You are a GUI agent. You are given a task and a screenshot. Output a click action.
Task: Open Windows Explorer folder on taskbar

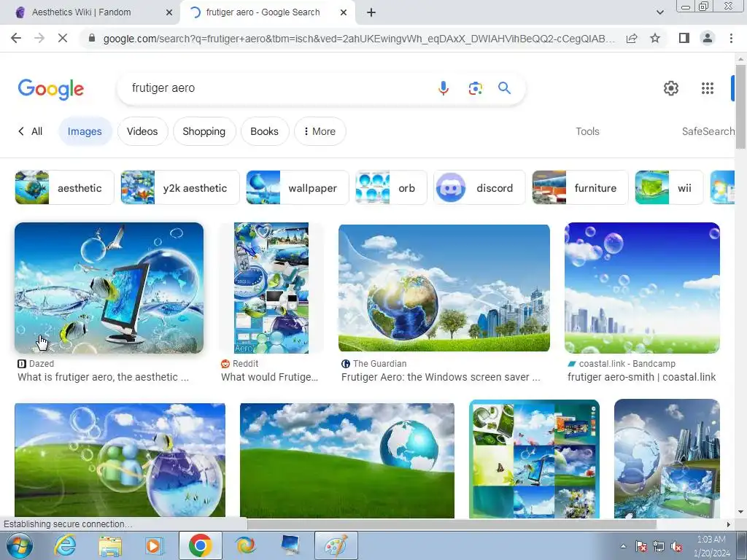[x=110, y=545]
